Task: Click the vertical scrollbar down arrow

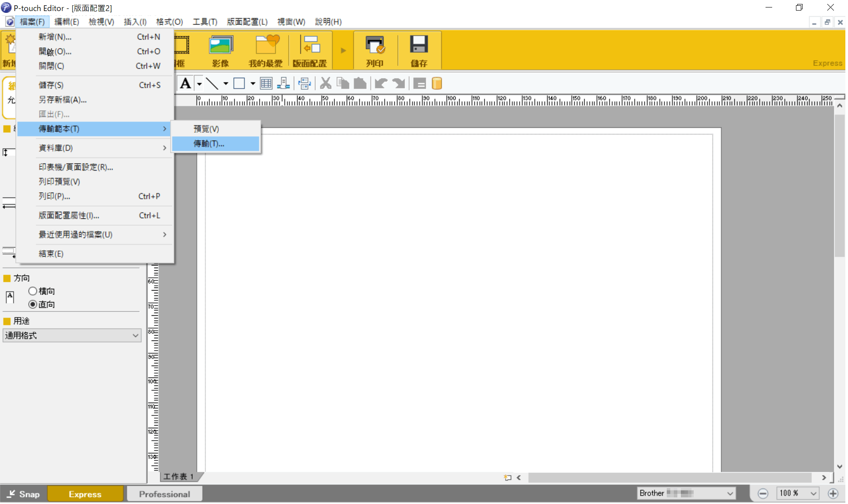Action: click(841, 467)
